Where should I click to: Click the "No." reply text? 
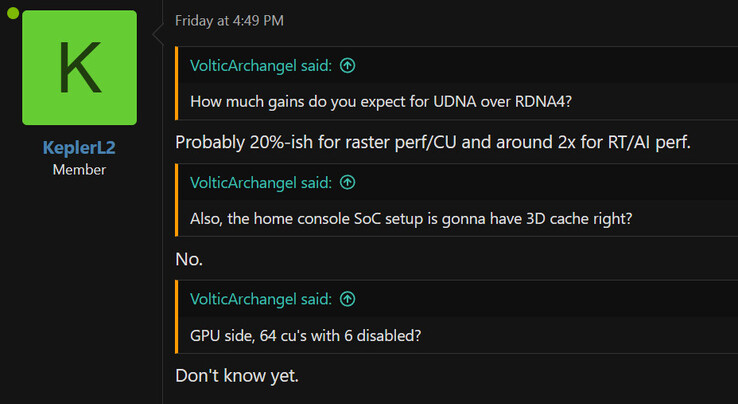[189, 259]
